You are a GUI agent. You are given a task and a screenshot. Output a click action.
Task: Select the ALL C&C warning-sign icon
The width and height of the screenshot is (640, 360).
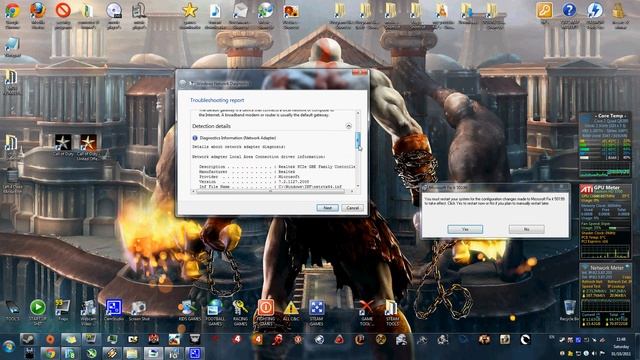(x=291, y=308)
